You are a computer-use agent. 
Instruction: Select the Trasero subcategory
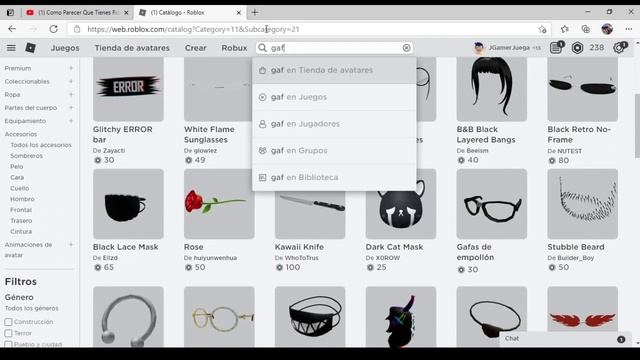pos(21,220)
